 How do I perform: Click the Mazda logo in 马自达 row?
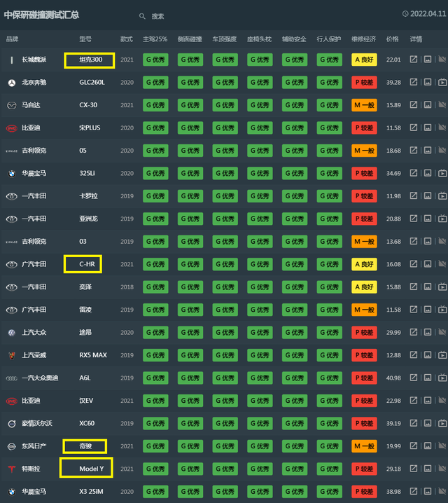click(x=11, y=105)
